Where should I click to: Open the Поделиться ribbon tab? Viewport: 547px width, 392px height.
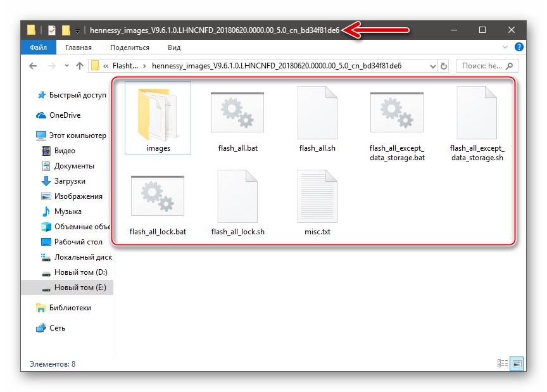(x=130, y=47)
